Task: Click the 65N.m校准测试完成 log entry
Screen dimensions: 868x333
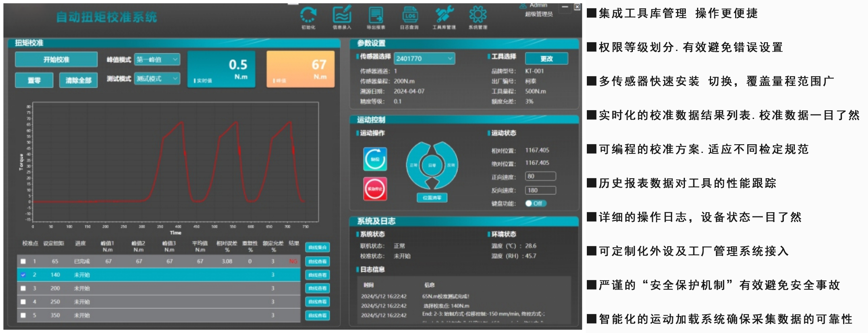Action: pyautogui.click(x=446, y=296)
